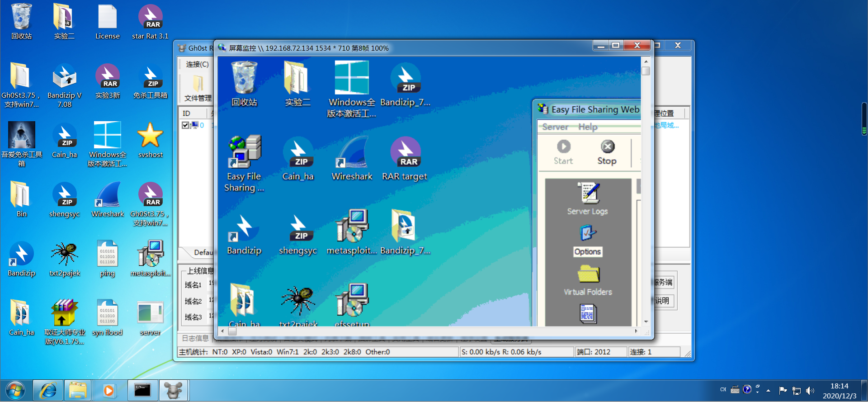Click the ID column header in host list
The width and height of the screenshot is (868, 402).
[193, 113]
